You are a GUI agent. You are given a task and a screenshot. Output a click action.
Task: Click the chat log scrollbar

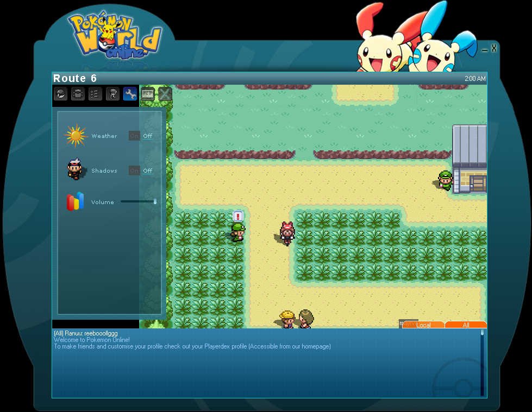[x=482, y=363]
